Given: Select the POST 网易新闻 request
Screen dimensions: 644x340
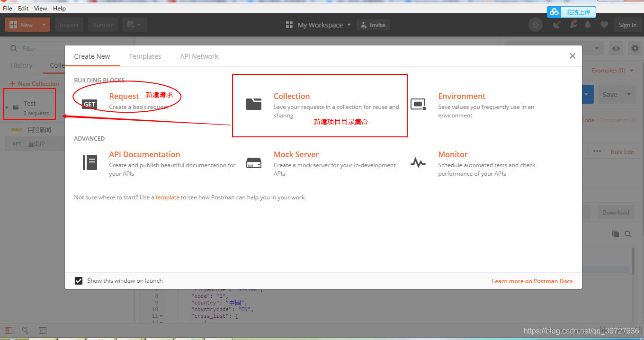Looking at the screenshot, I should (x=32, y=129).
